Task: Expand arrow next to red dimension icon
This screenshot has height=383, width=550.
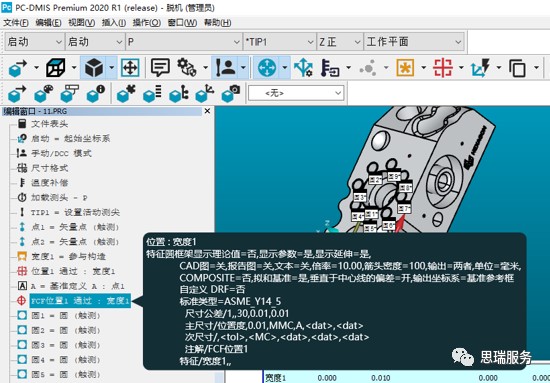Action: click(x=461, y=67)
